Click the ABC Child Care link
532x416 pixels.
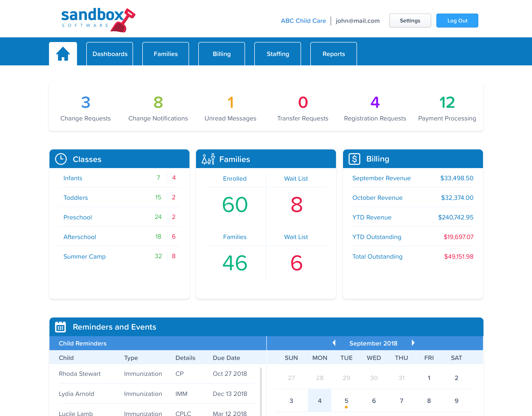pos(303,21)
